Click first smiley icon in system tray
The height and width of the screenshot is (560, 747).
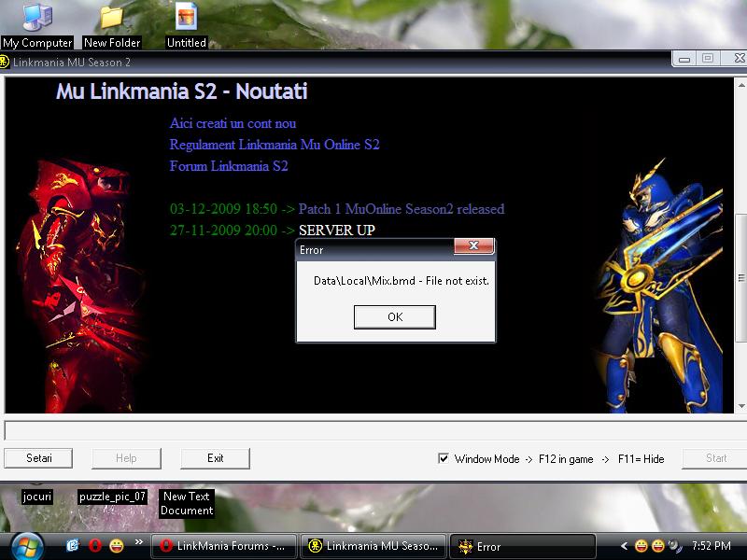point(641,546)
